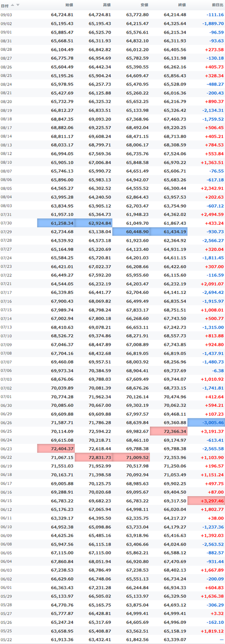This screenshot has height=644, width=225.
Task: Sort dates ascending with the up arrow
Action: pos(13,5)
